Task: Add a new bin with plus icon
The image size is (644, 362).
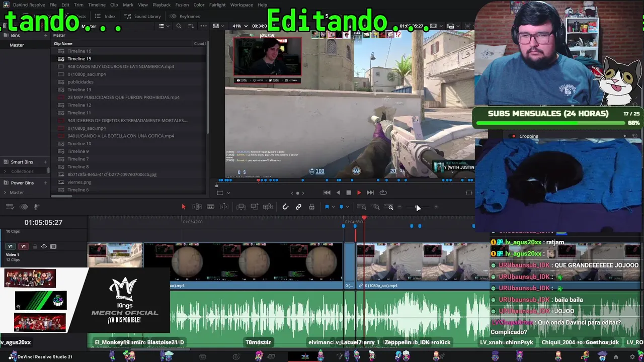Action: 46,35
